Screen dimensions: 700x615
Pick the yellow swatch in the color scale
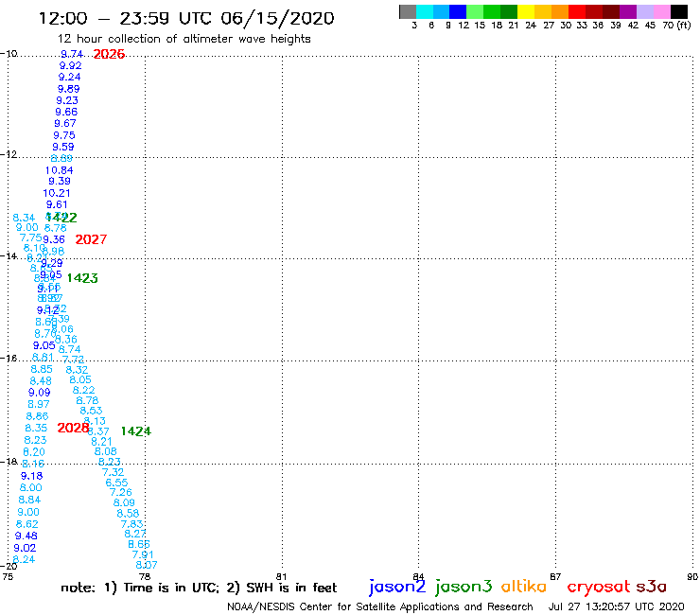click(x=526, y=11)
